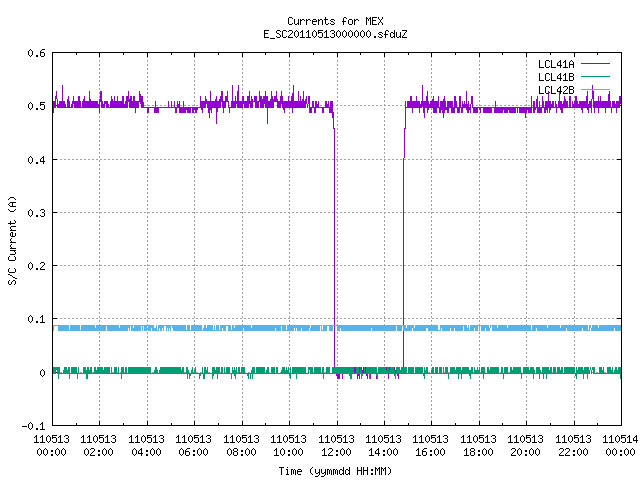Click the LCL41B legend label
This screenshot has width=640, height=480.
point(556,77)
